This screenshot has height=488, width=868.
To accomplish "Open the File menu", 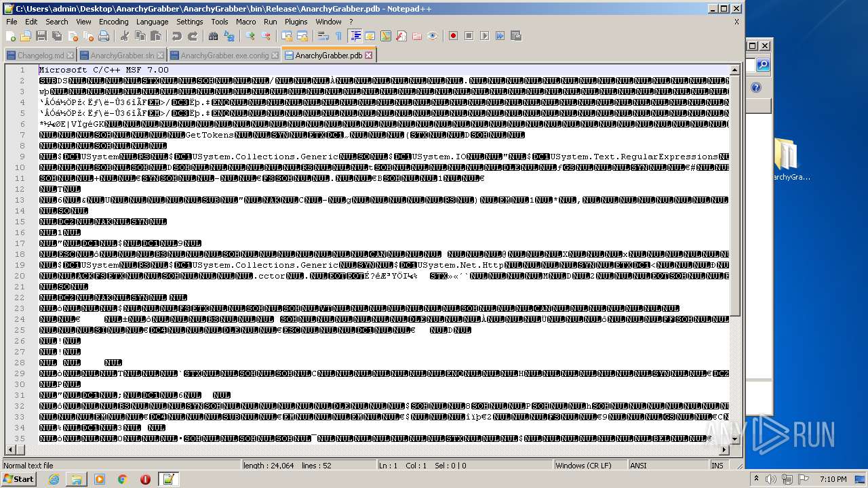I will (x=12, y=22).
